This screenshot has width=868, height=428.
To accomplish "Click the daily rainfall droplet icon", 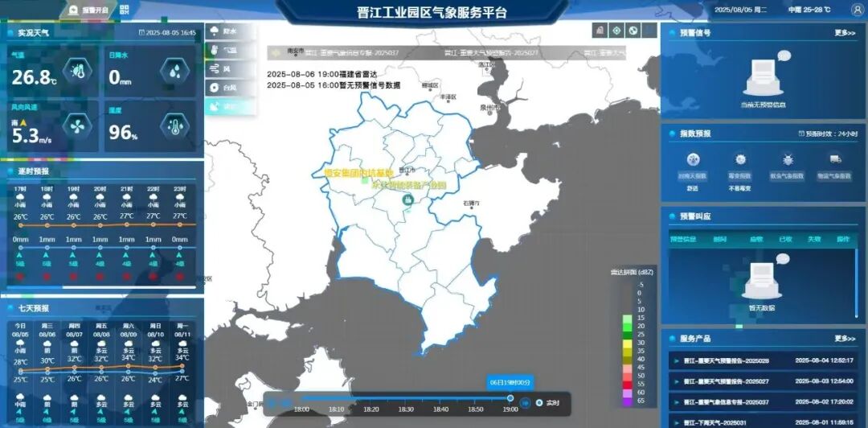I will click(174, 71).
